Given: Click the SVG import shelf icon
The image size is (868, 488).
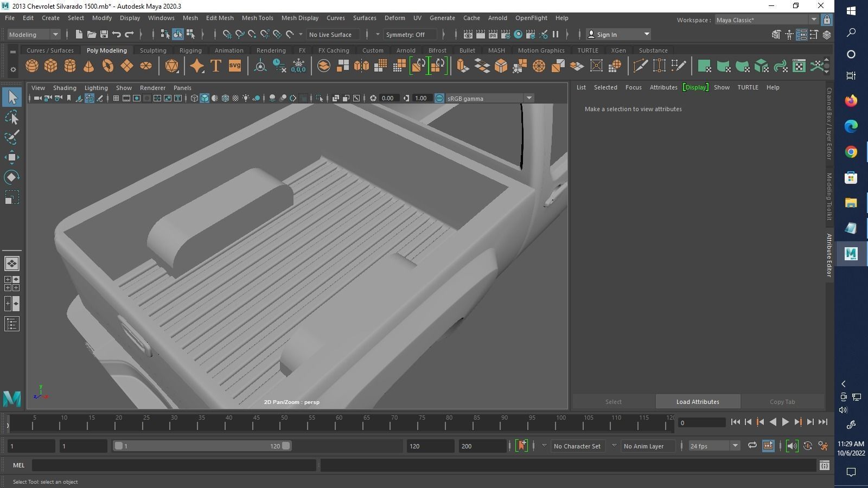Looking at the screenshot, I should pyautogui.click(x=234, y=66).
